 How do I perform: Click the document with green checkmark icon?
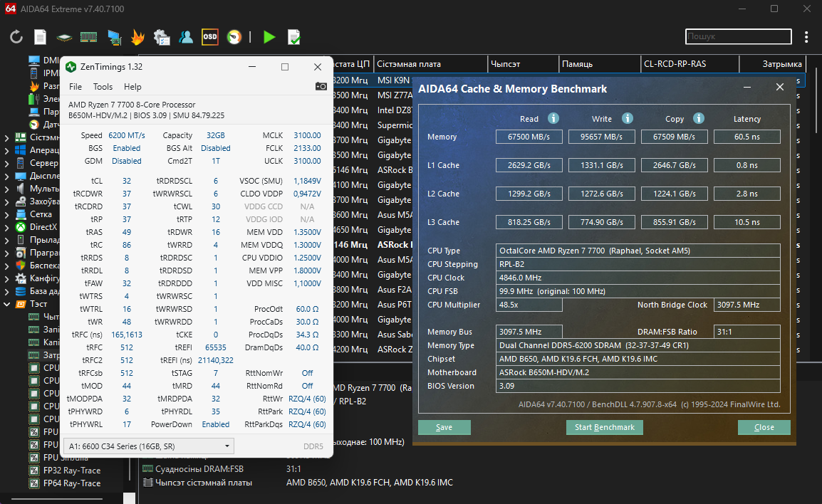click(294, 37)
